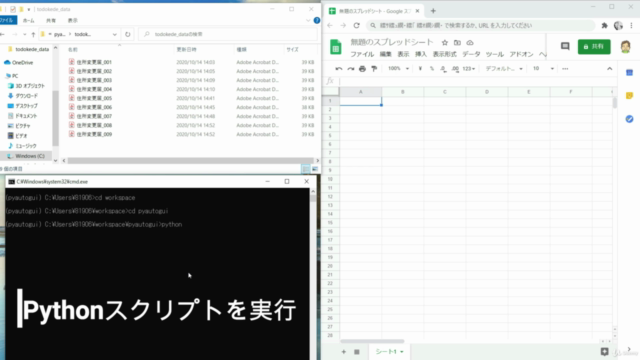Click undo icon in Sheets toolbar
This screenshot has height=360, width=640.
coord(339,69)
